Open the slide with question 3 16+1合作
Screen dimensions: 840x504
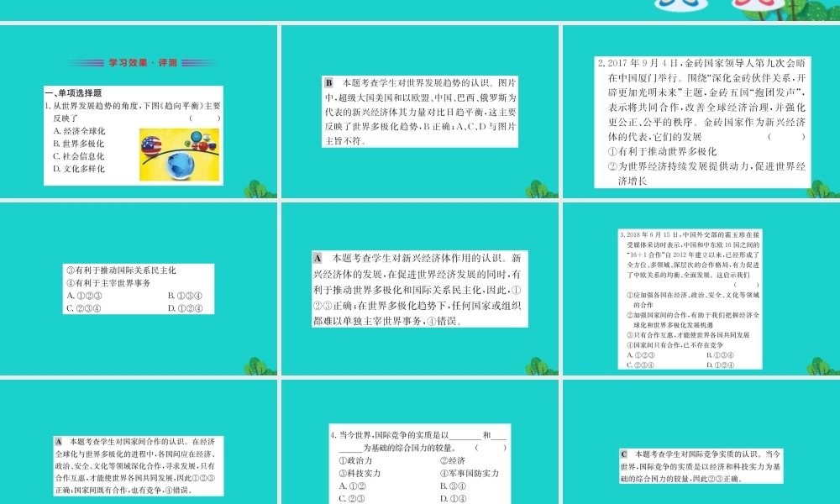click(701, 289)
